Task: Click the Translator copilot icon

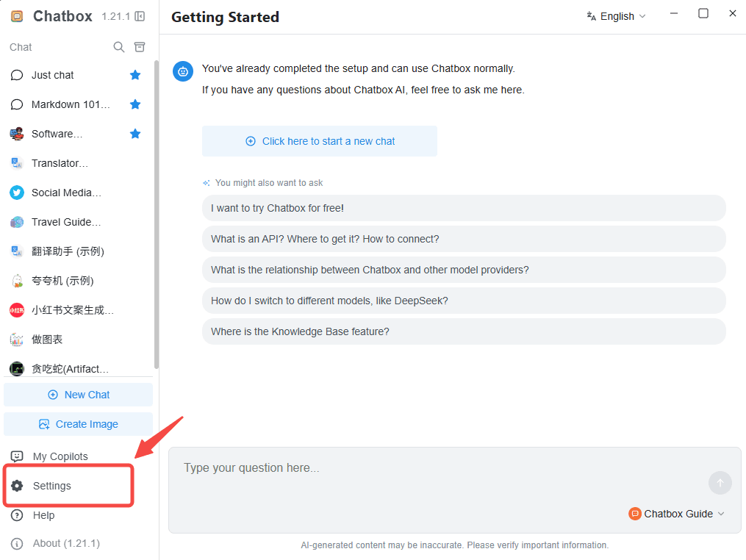Action: tap(17, 163)
